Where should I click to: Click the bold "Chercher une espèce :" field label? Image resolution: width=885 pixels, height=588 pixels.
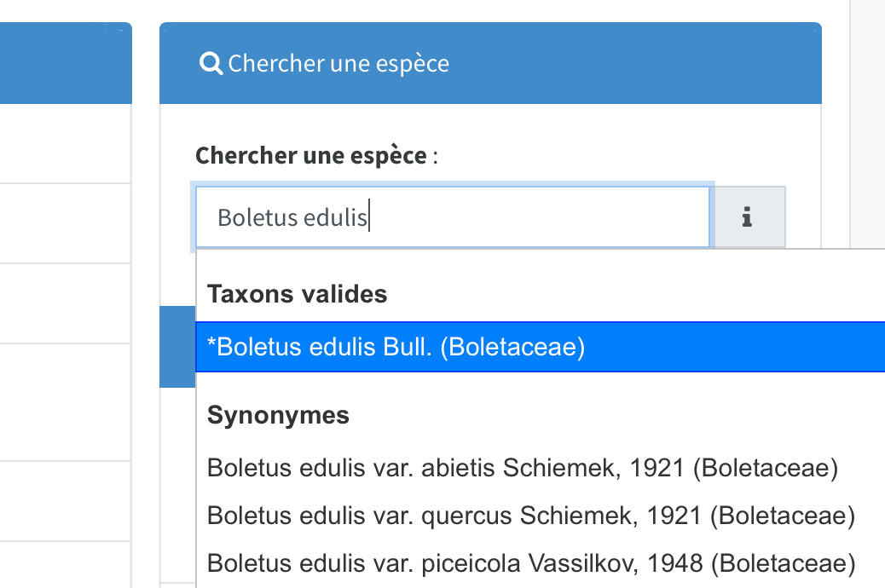[310, 156]
